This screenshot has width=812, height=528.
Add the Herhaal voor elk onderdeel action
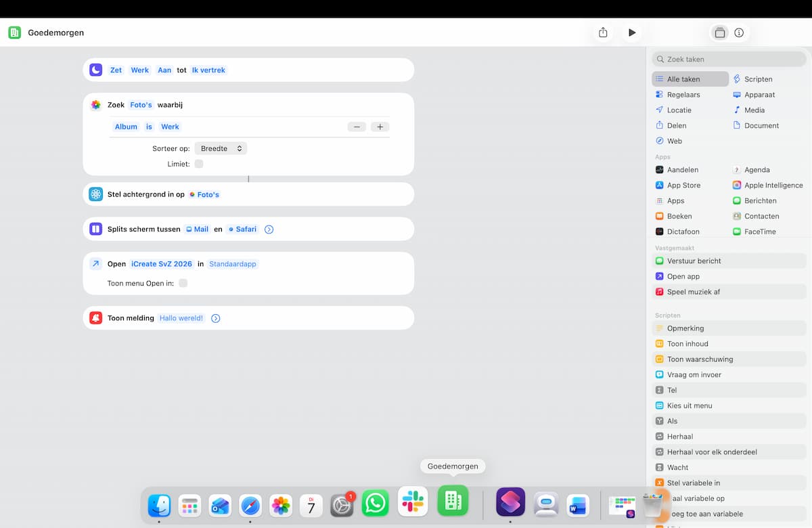tap(729, 452)
